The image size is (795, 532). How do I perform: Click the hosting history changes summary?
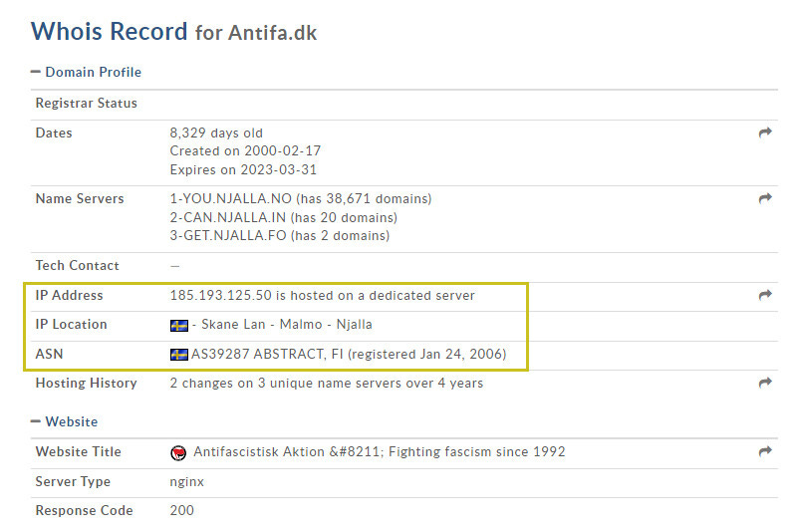point(327,383)
